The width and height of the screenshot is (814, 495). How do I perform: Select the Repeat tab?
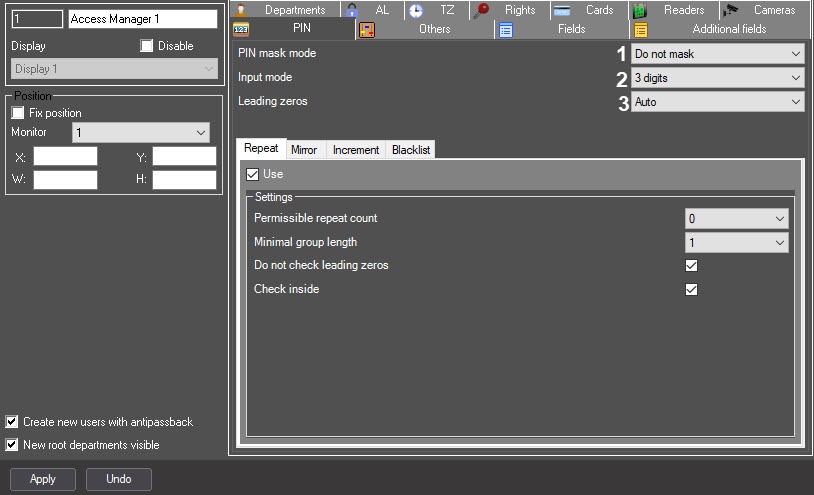[x=261, y=148]
